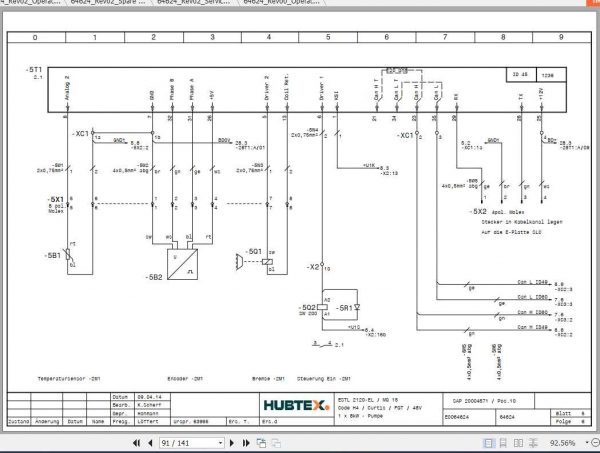Switch to the 64624_Rev00_Operat tab
The width and height of the screenshot is (600, 453).
point(282,2)
